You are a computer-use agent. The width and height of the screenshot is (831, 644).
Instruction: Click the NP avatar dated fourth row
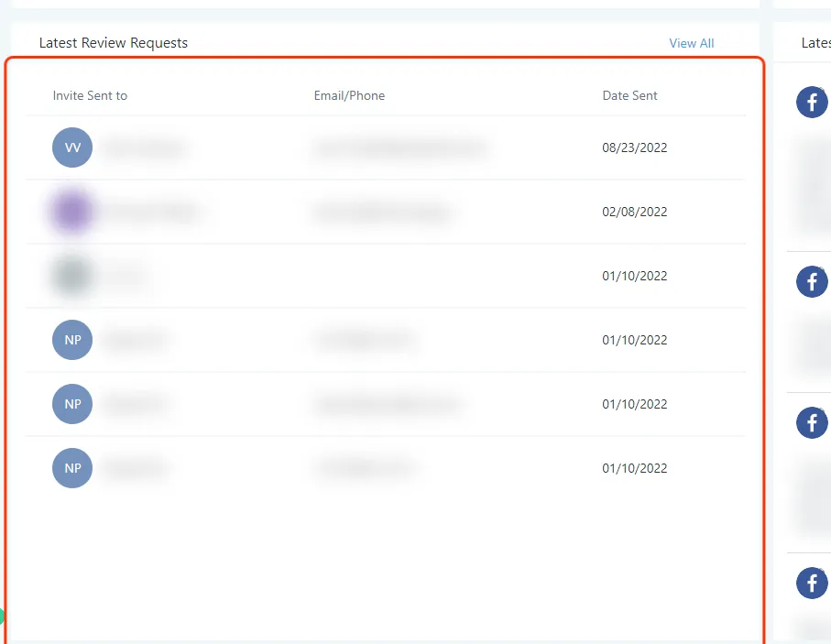72,340
